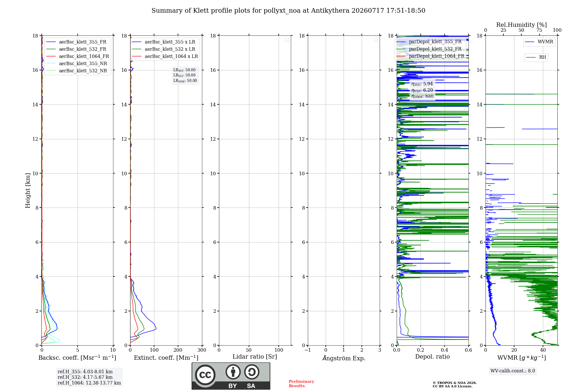577x392 pixels.
Task: Click the red Preliminary Results text
Action: 301,384
